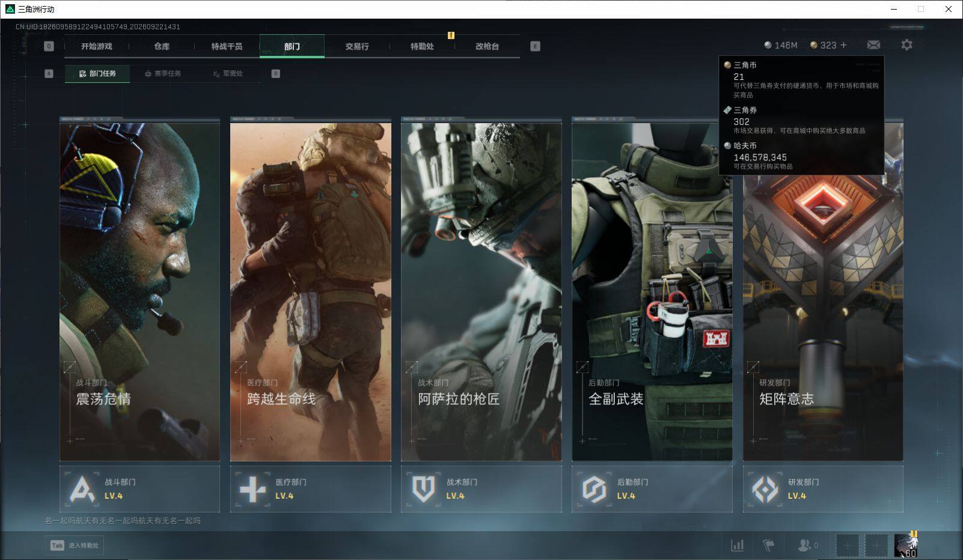The width and height of the screenshot is (963, 560).
Task: Switch to the 开始游戏 tab
Action: pyautogui.click(x=97, y=46)
